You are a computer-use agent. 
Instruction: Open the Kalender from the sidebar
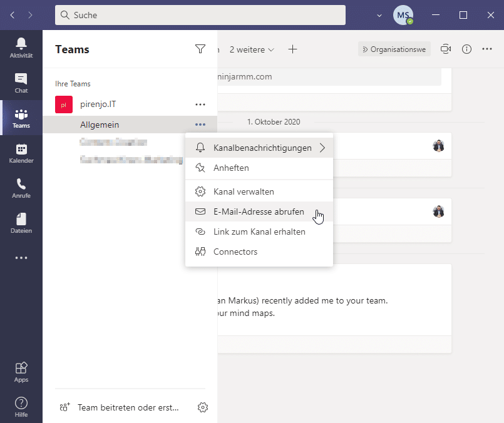click(x=21, y=152)
